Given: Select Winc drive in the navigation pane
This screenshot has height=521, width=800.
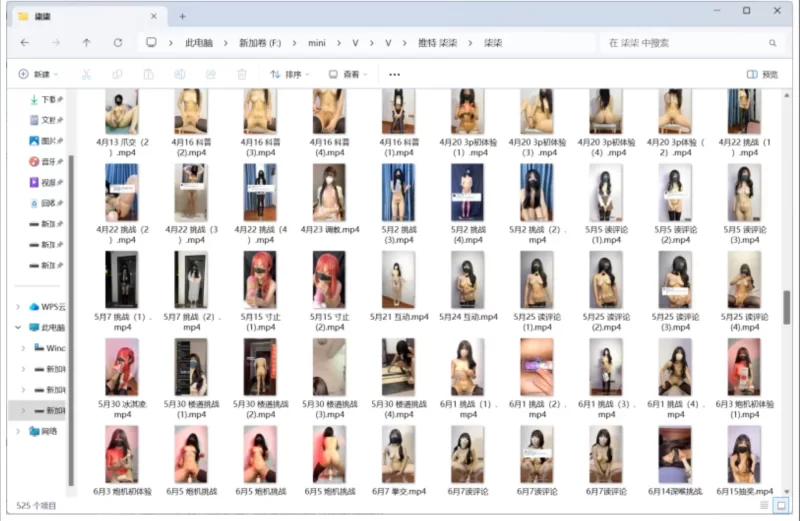Looking at the screenshot, I should [x=49, y=348].
